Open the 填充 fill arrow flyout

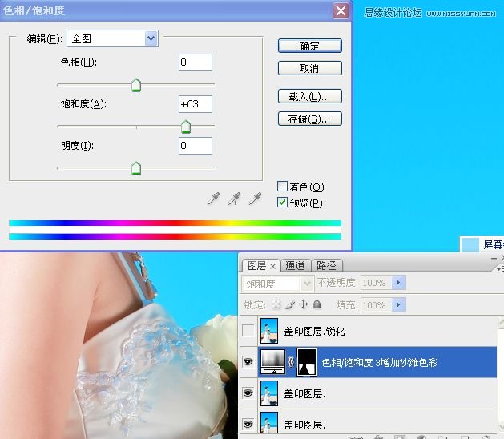[x=399, y=304]
